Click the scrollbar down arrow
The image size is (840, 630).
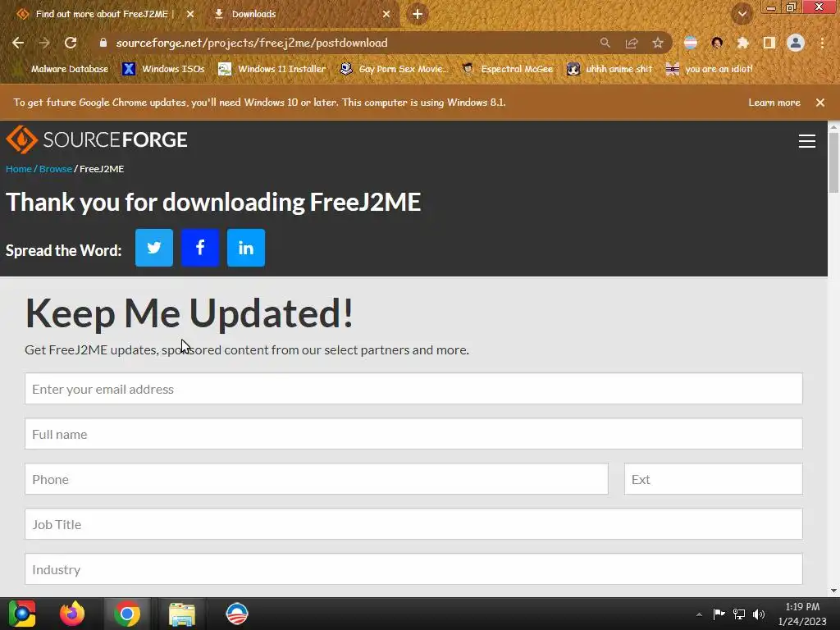(833, 591)
